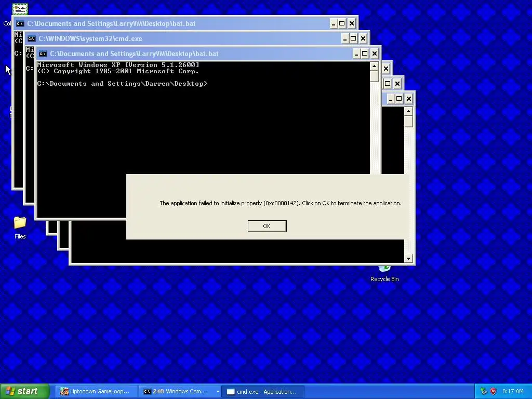
Task: Click the desktop icon at top-left corner
Action: pos(20,9)
